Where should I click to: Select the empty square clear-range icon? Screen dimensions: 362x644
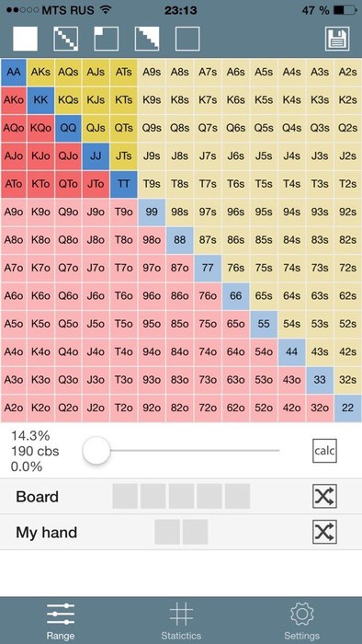187,39
